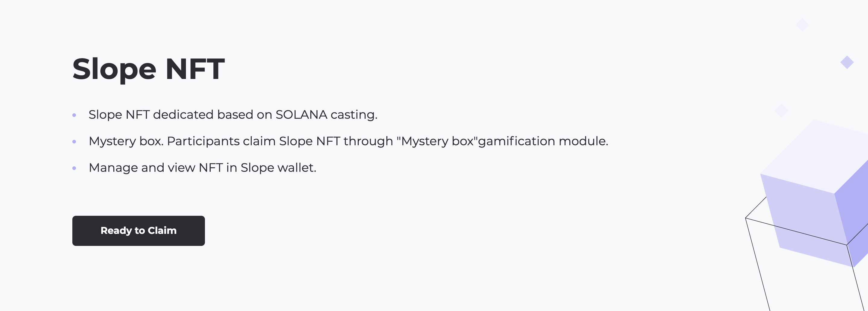
Task: Click the first bullet point marker
Action: point(74,116)
